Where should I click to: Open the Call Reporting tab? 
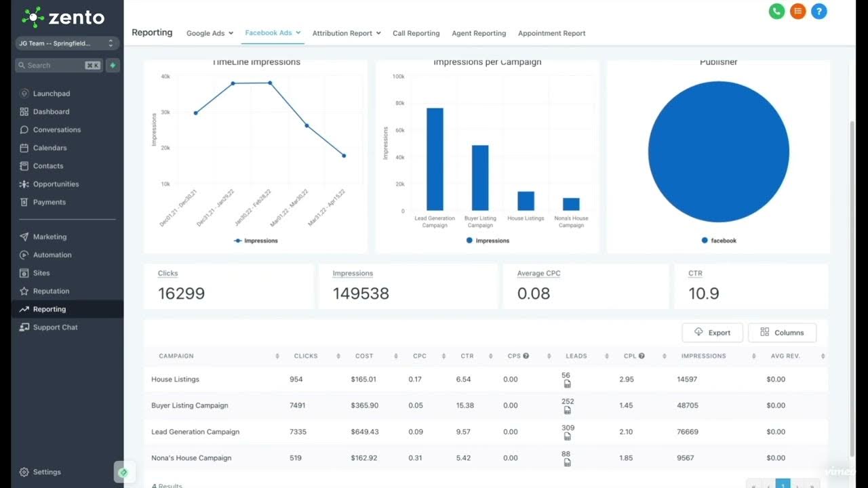click(x=416, y=33)
